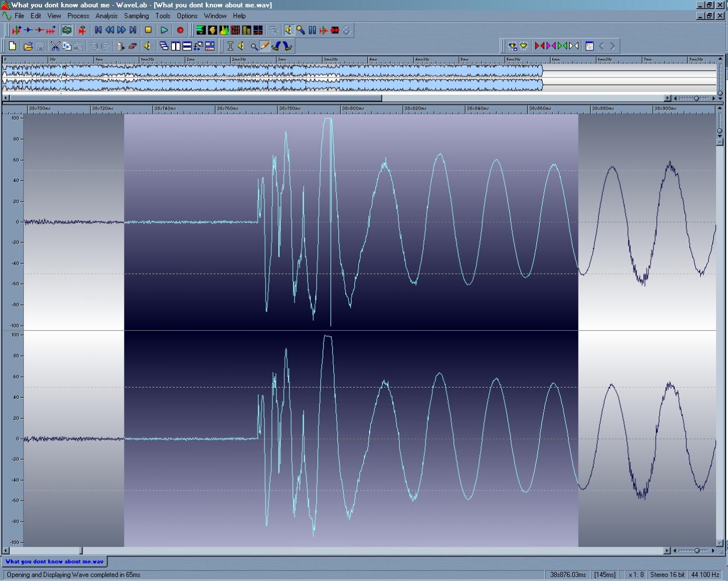Click the main view horizontal zoom slider knob

pyautogui.click(x=697, y=551)
